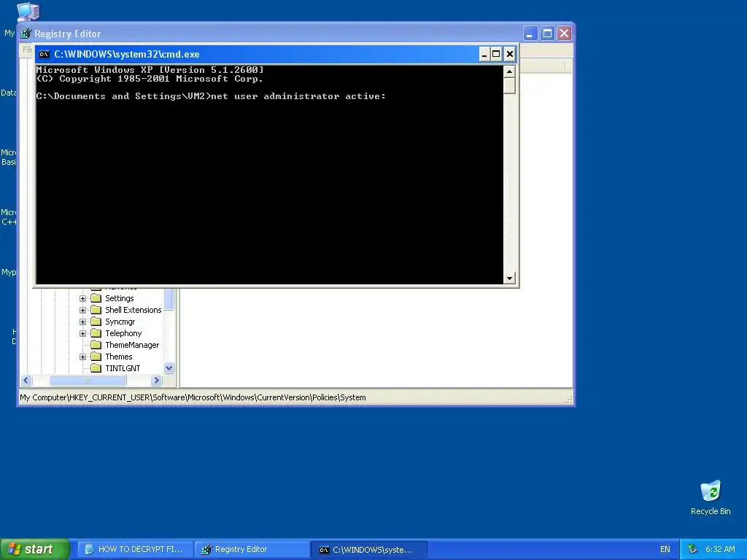Screen dimensions: 747x560
Task: Click the cmd vertical scrollbar thumb
Action: (509, 86)
